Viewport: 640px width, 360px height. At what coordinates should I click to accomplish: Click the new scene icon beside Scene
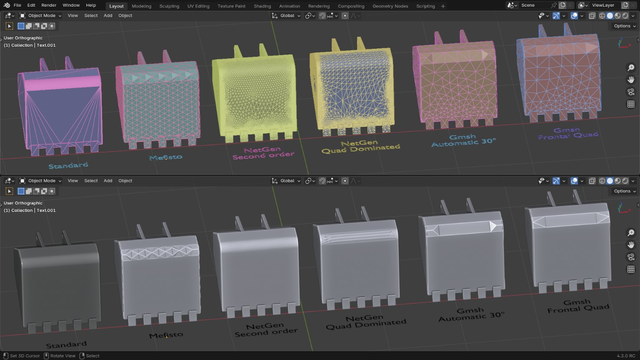(x=562, y=5)
